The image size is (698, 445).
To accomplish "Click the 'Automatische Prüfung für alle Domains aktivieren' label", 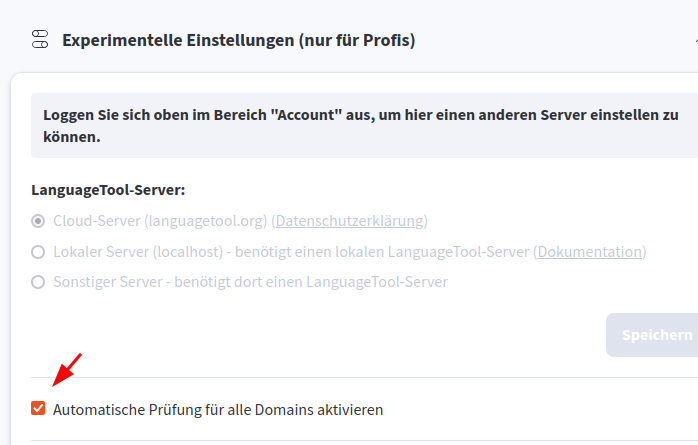I will (218, 409).
